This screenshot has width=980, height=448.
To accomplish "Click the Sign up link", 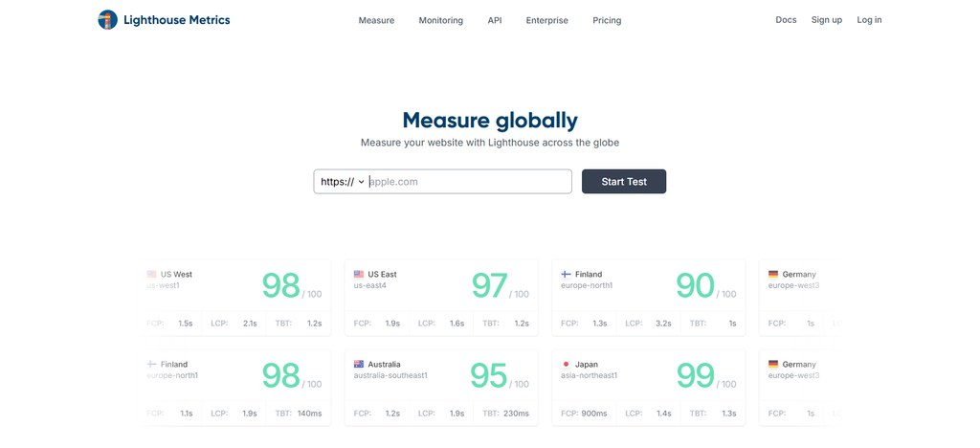I will (826, 20).
